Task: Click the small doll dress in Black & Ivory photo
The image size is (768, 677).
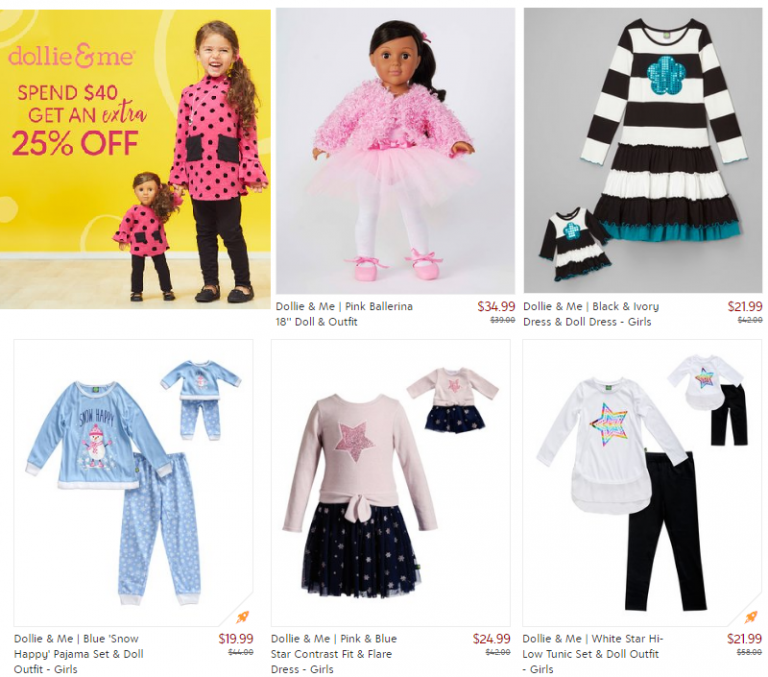Action: pos(574,243)
